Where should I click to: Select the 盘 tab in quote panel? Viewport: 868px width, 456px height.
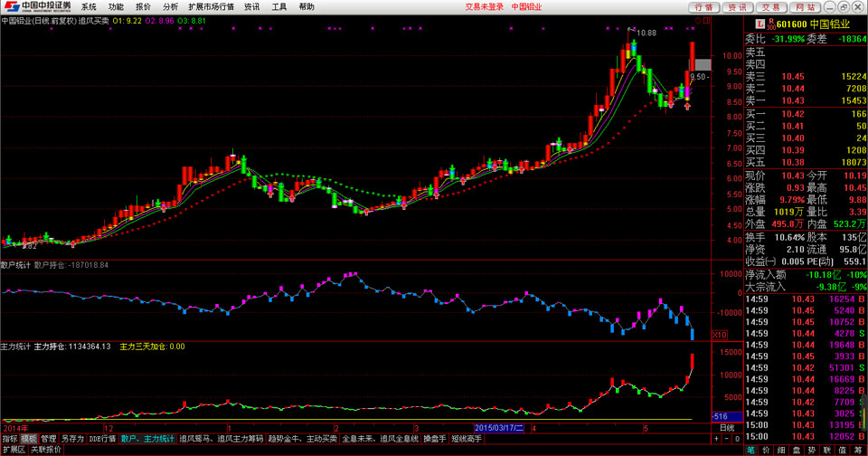pos(797,451)
